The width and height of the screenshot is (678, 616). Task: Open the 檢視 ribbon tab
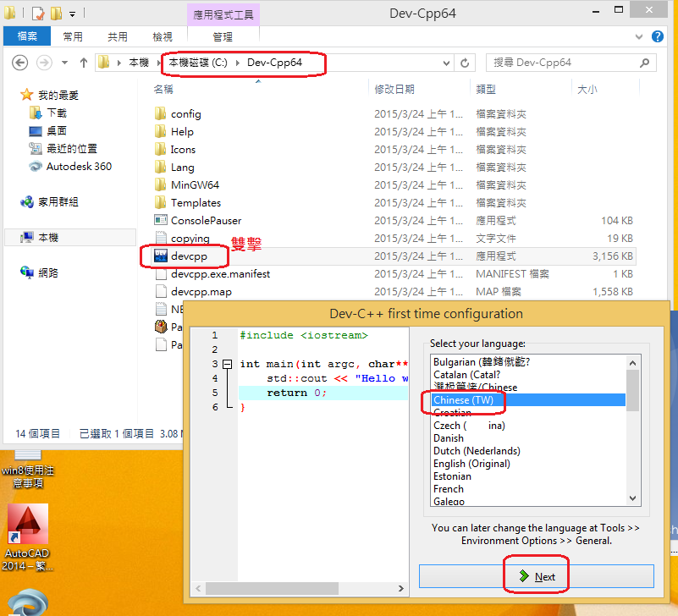pyautogui.click(x=163, y=36)
